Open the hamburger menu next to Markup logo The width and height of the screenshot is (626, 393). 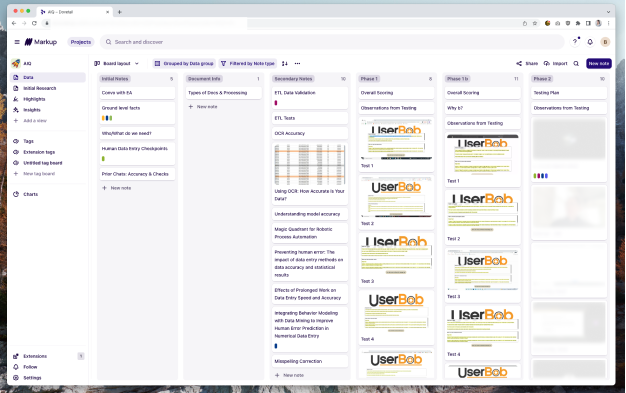click(17, 42)
